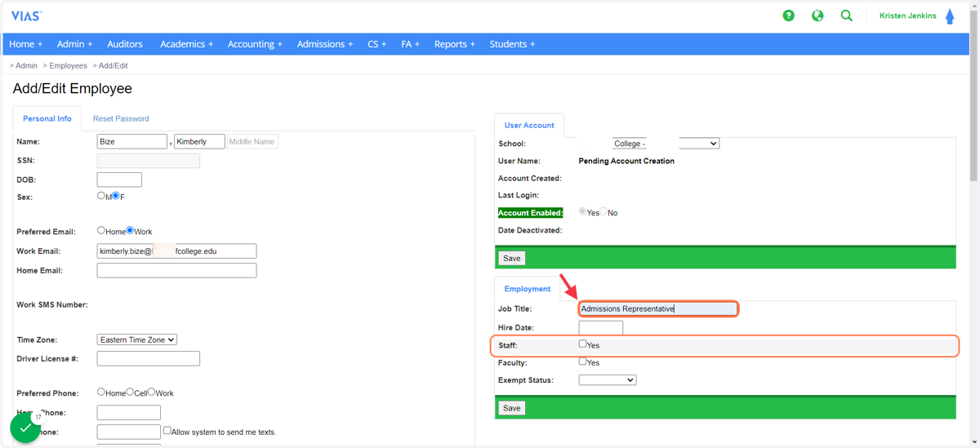Select the M sex radio button
This screenshot has width=980, height=448.
pyautogui.click(x=101, y=196)
